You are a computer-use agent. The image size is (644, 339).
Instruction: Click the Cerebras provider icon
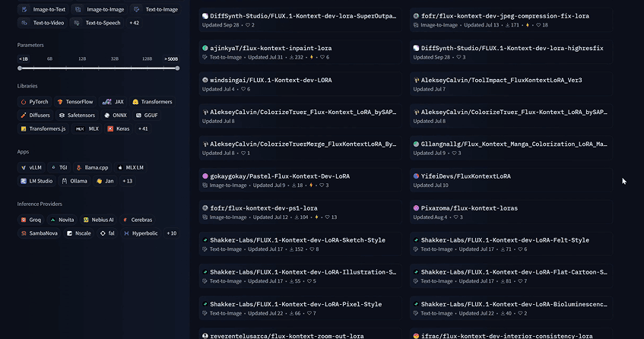[125, 220]
